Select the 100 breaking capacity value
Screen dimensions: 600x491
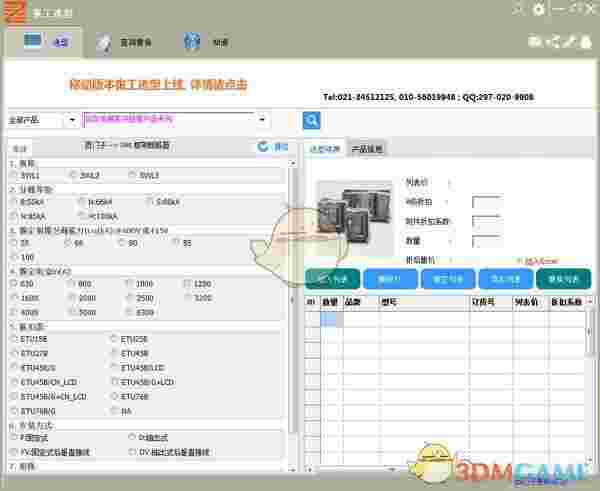tap(14, 257)
